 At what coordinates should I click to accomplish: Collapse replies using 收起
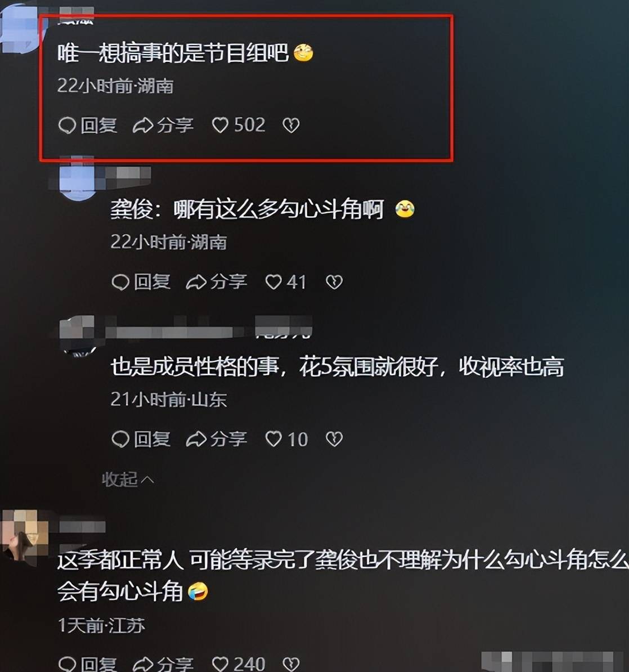[x=128, y=479]
